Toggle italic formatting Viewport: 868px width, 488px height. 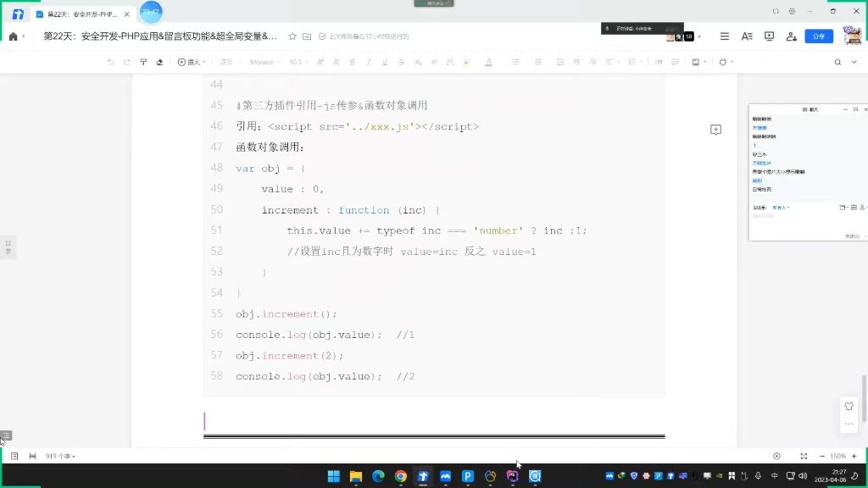(368, 62)
